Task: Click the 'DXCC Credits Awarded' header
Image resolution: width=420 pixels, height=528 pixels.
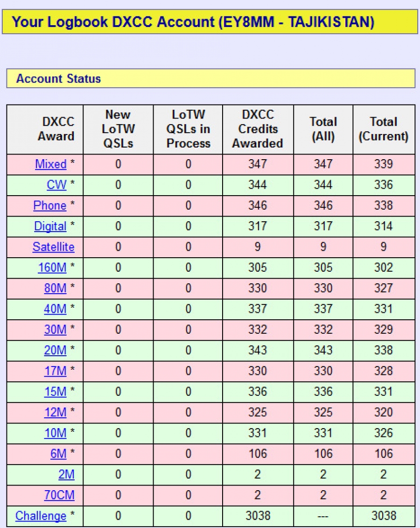Action: 258,129
